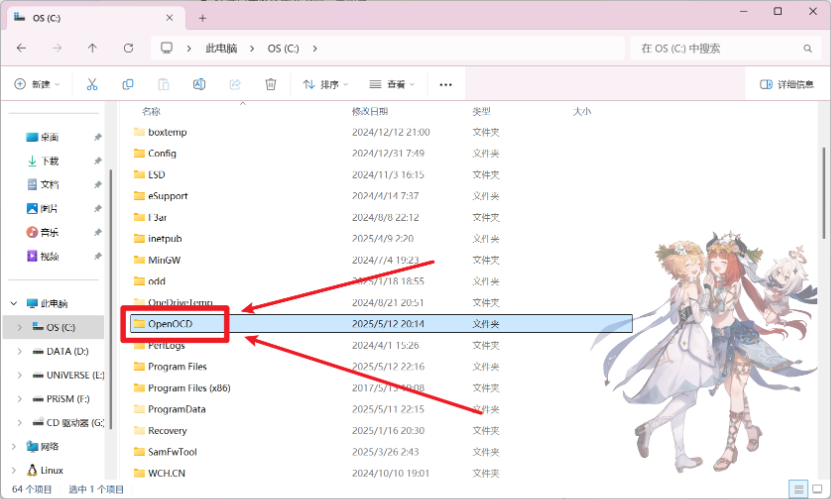The height and width of the screenshot is (499, 831).
Task: Click the Copy icon in toolbar
Action: click(x=128, y=84)
